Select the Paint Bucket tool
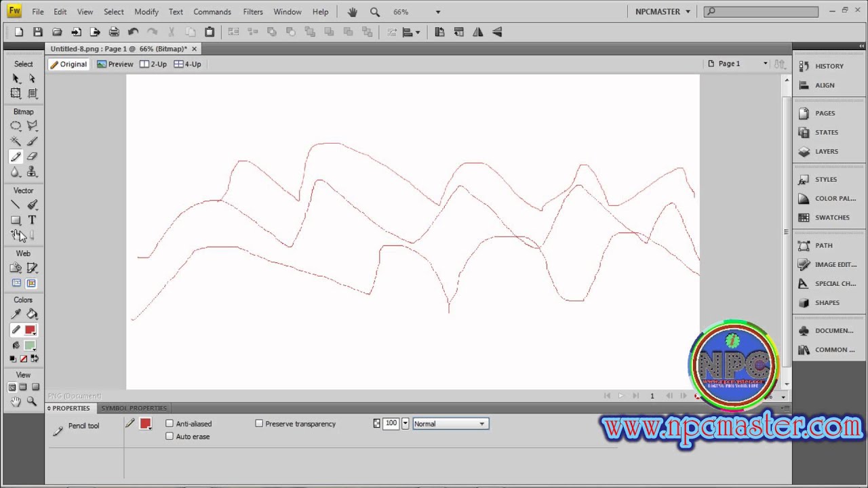Screen dimensions: 868x488 32,314
